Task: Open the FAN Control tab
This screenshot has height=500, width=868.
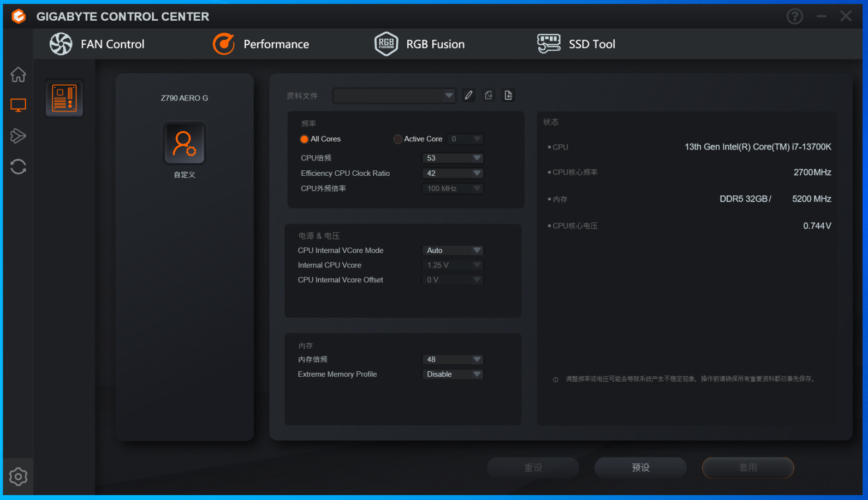Action: pyautogui.click(x=97, y=44)
